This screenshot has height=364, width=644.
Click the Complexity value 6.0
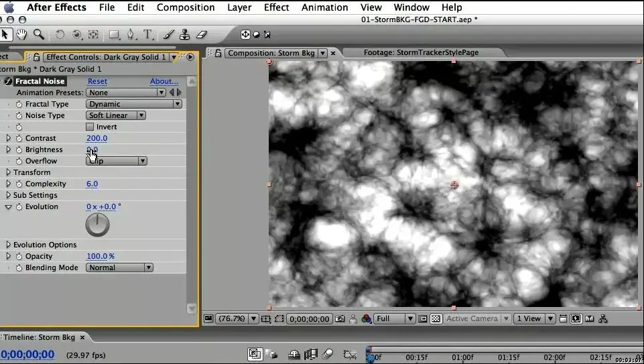point(92,184)
